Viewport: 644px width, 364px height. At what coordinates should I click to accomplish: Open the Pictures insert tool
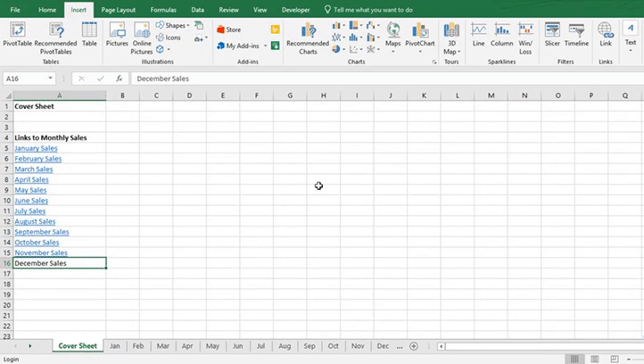[117, 35]
